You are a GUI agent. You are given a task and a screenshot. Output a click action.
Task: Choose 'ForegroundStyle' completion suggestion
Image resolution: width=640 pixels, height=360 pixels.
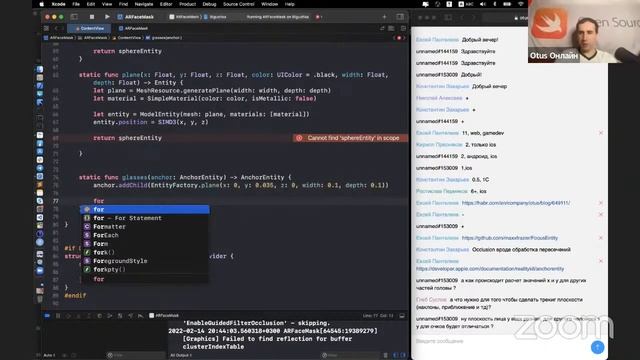pyautogui.click(x=145, y=261)
